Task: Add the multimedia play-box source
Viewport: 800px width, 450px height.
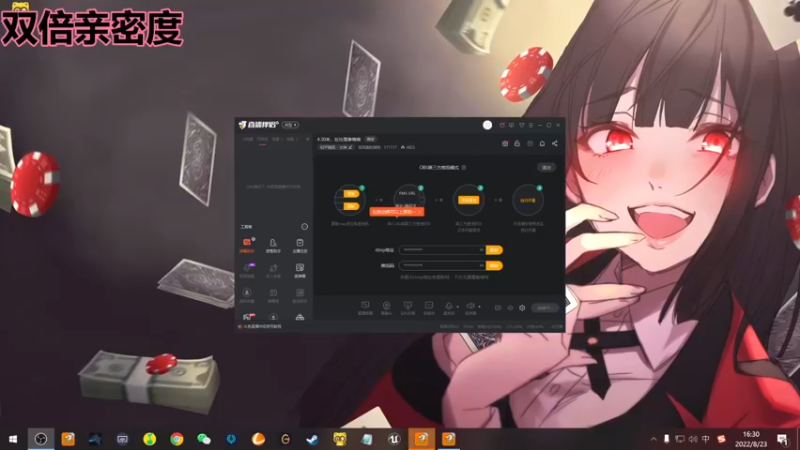Action: tap(429, 307)
